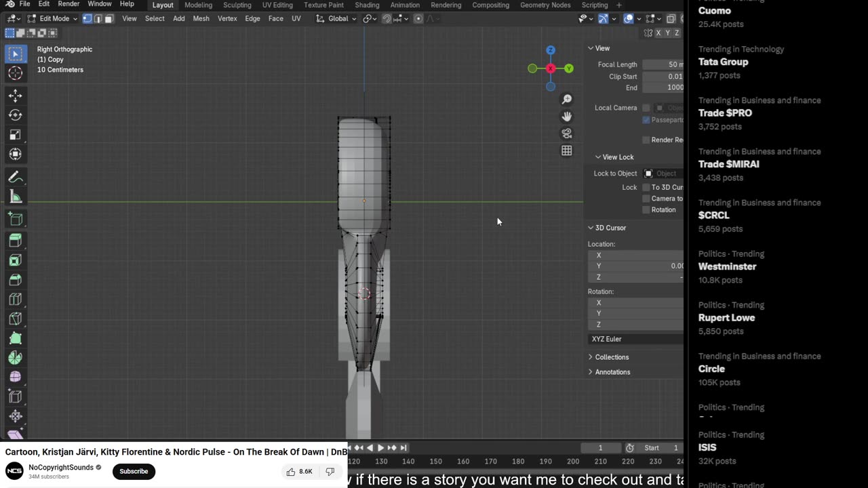Viewport: 868px width, 488px height.
Task: Check the Lock Rotation checkbox
Action: pos(646,210)
